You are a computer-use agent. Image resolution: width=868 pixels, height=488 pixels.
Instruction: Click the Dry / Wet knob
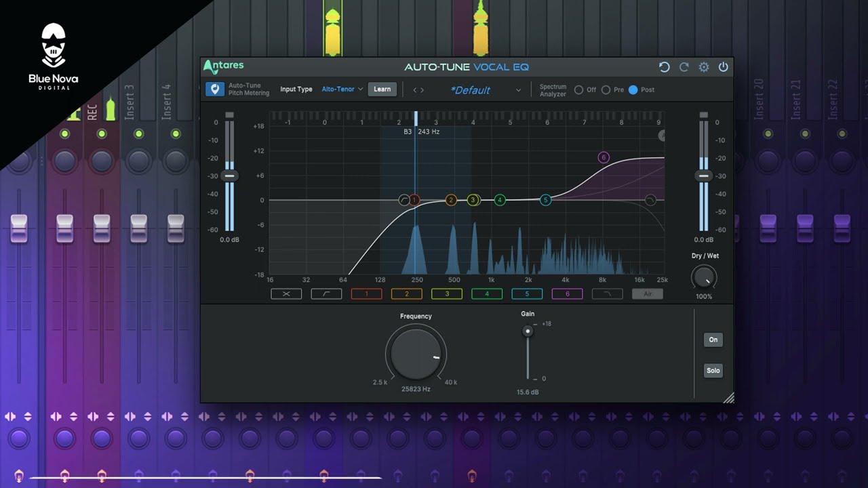coord(704,277)
